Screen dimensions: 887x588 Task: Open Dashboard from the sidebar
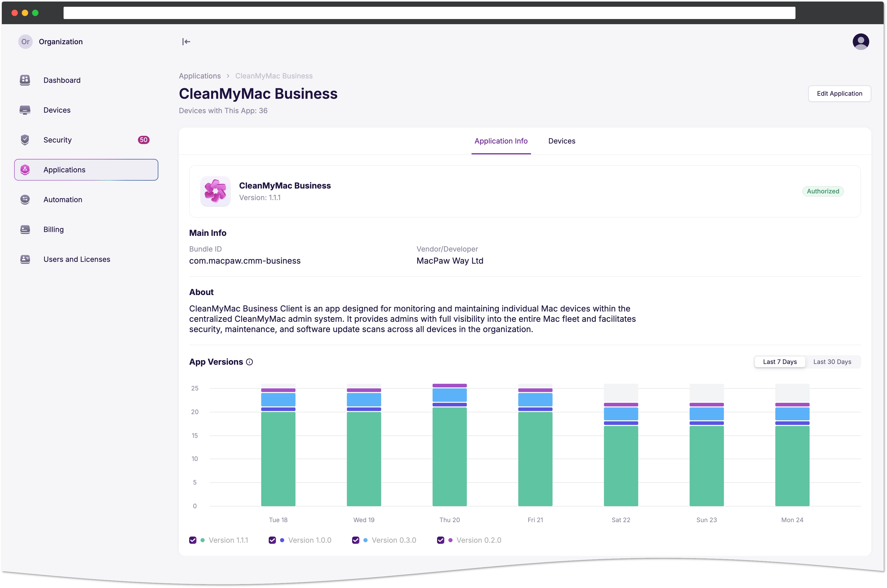pos(86,80)
